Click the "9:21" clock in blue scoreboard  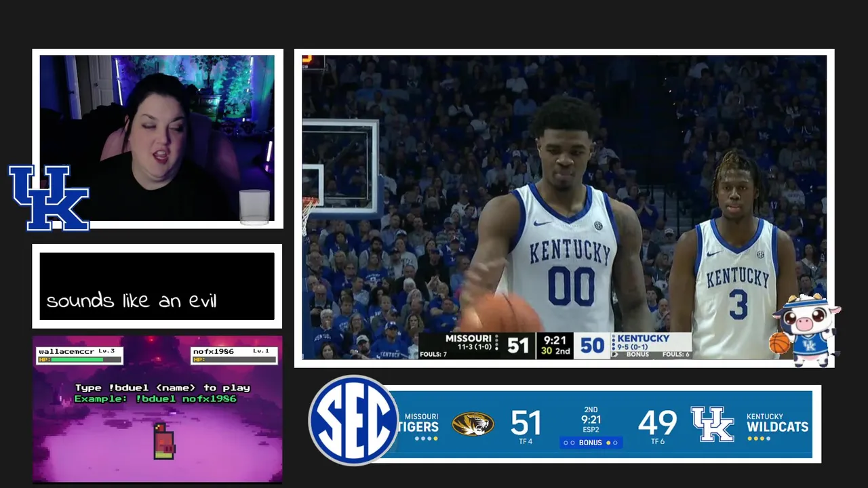(x=591, y=420)
